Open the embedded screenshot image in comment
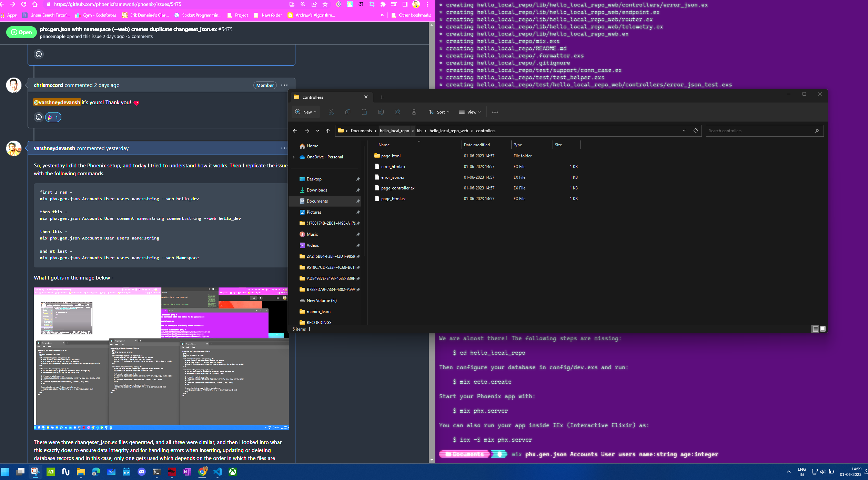Viewport: 868px width, 480px height. pos(161,359)
